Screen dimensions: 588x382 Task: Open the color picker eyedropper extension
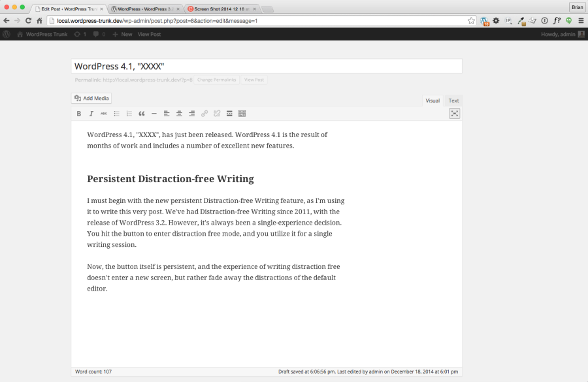521,22
